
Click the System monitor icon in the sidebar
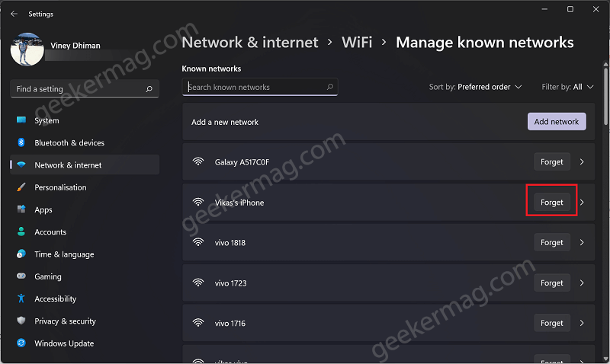pos(21,120)
